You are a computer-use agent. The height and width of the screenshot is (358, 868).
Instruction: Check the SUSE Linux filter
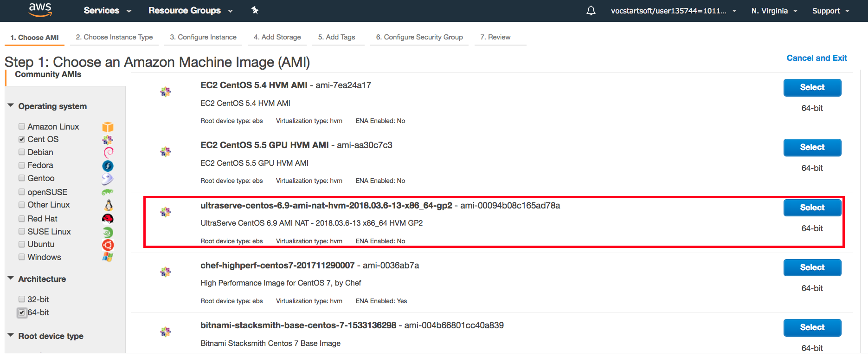(x=22, y=231)
